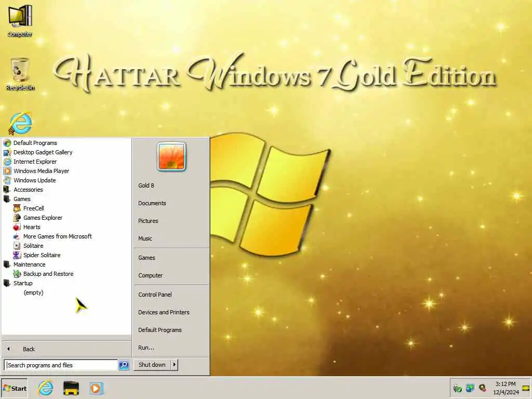The width and height of the screenshot is (532, 399).
Task: Click the Default Programs icon in programs list
Action: coord(7,143)
